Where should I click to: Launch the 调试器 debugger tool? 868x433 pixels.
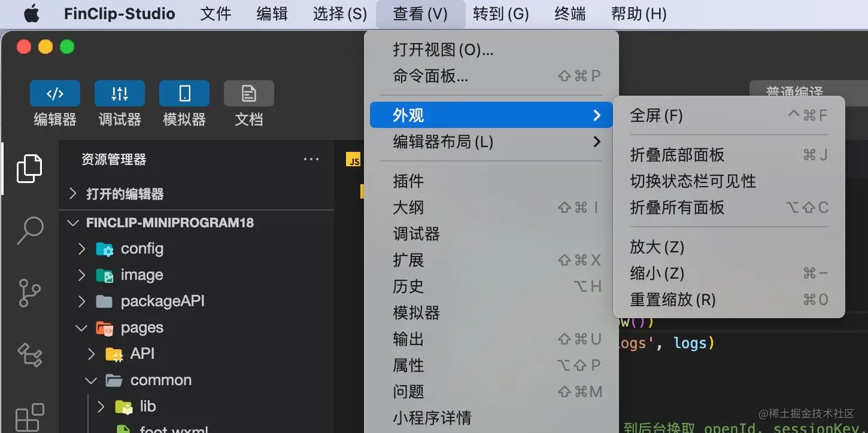click(x=119, y=105)
